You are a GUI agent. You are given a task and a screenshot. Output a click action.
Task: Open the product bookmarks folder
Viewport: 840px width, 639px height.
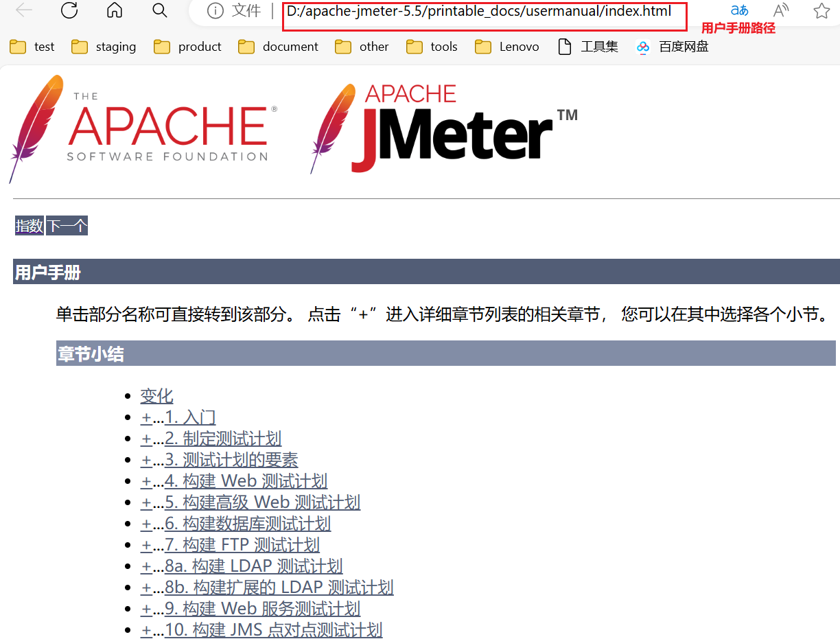tap(187, 47)
